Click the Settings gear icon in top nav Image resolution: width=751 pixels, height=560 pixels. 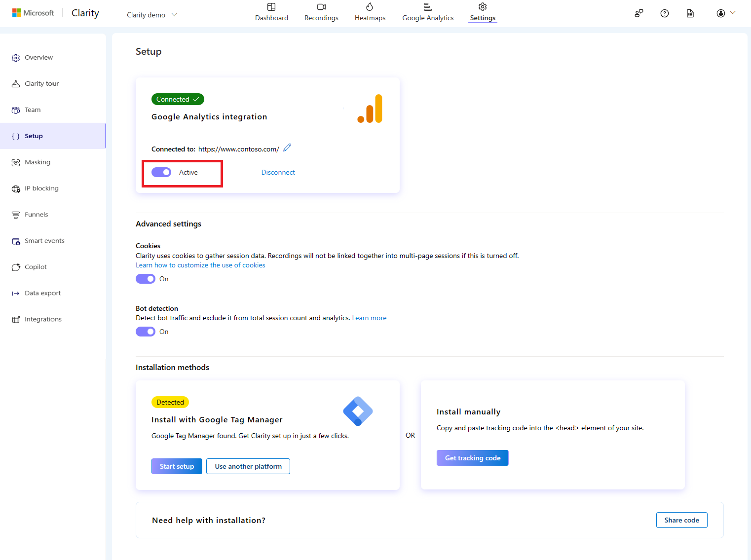click(483, 7)
